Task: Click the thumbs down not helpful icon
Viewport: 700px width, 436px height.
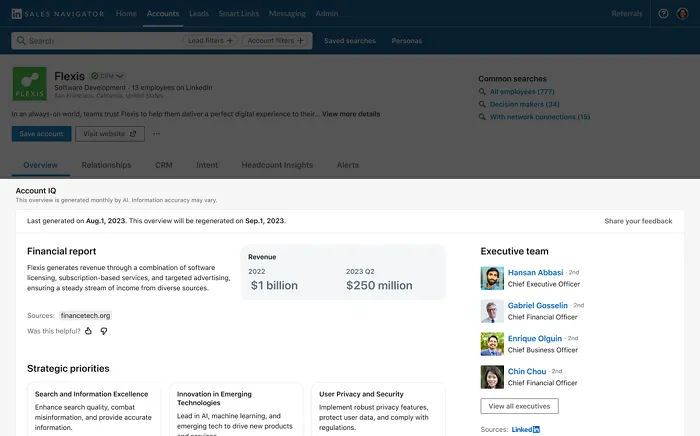Action: pyautogui.click(x=104, y=331)
